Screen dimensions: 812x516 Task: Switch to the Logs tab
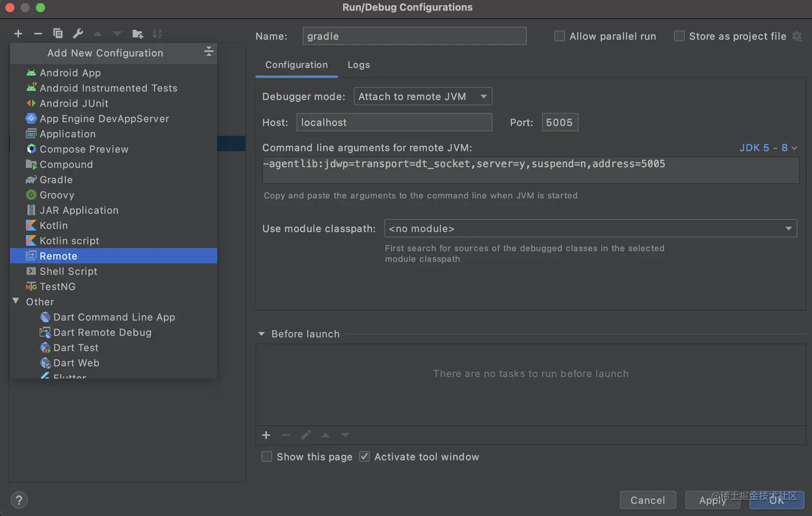click(x=358, y=65)
